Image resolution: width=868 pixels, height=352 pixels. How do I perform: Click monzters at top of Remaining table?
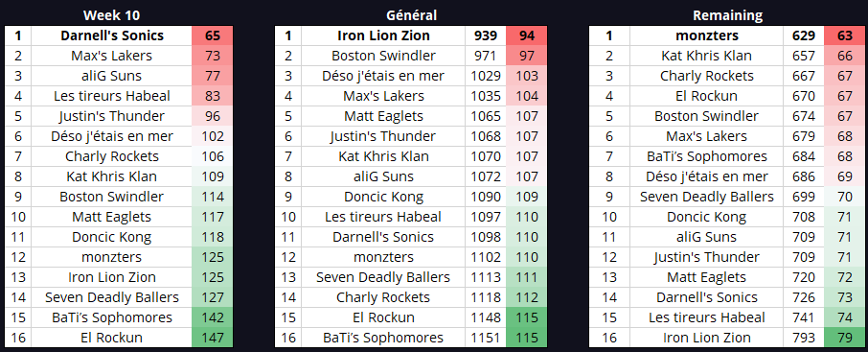707,35
